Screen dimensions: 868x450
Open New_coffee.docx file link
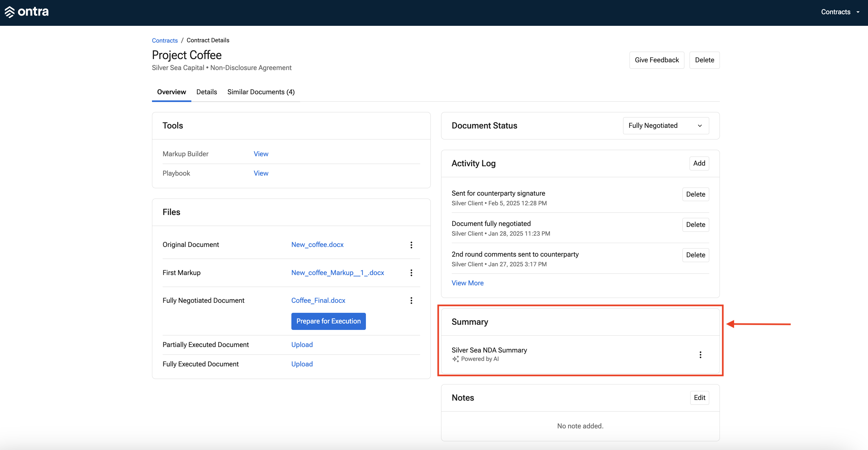pyautogui.click(x=317, y=244)
